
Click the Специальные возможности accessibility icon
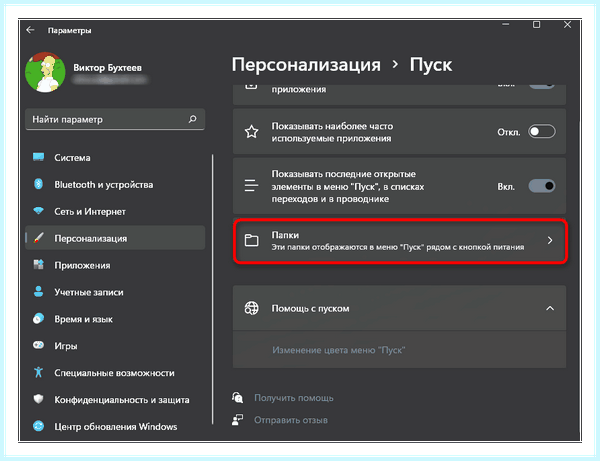pos(38,372)
